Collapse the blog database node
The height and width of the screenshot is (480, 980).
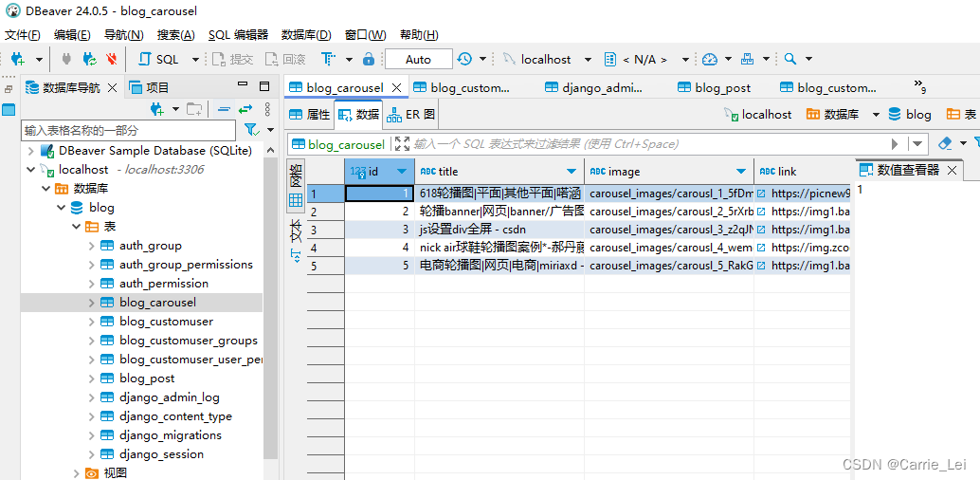tap(62, 208)
